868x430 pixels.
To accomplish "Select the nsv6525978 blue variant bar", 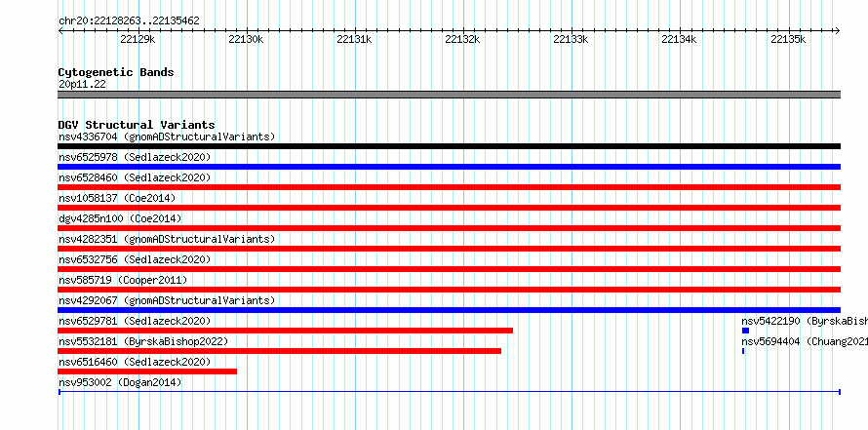I will (449, 167).
